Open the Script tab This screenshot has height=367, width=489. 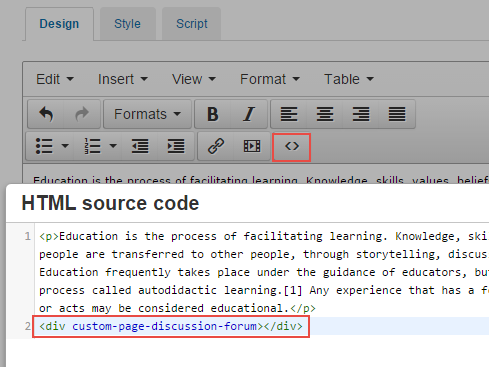(x=192, y=24)
